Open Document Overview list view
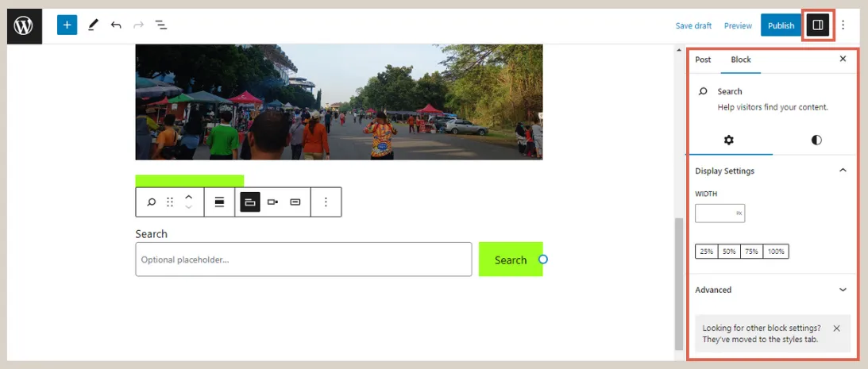Image resolution: width=868 pixels, height=369 pixels. click(x=161, y=25)
